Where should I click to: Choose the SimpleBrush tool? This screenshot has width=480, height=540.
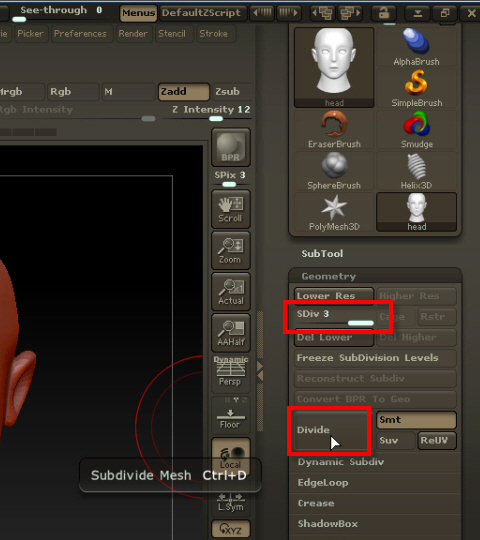(x=416, y=88)
